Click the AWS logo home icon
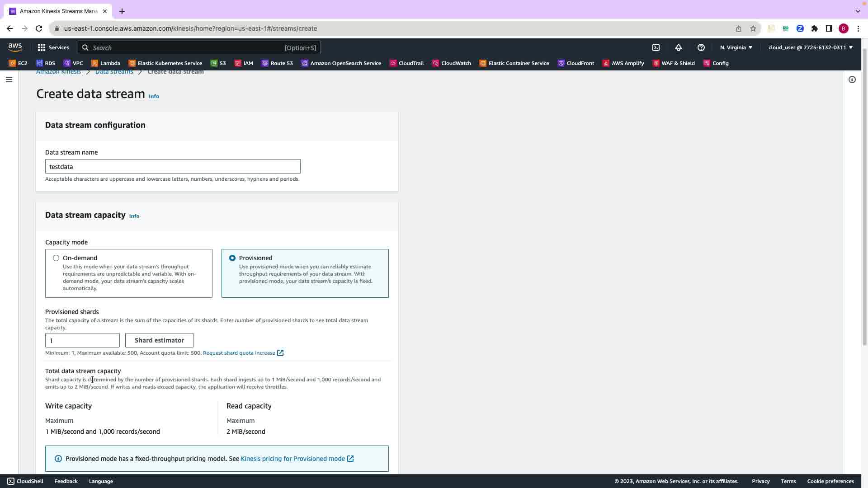The image size is (868, 488). (x=15, y=47)
